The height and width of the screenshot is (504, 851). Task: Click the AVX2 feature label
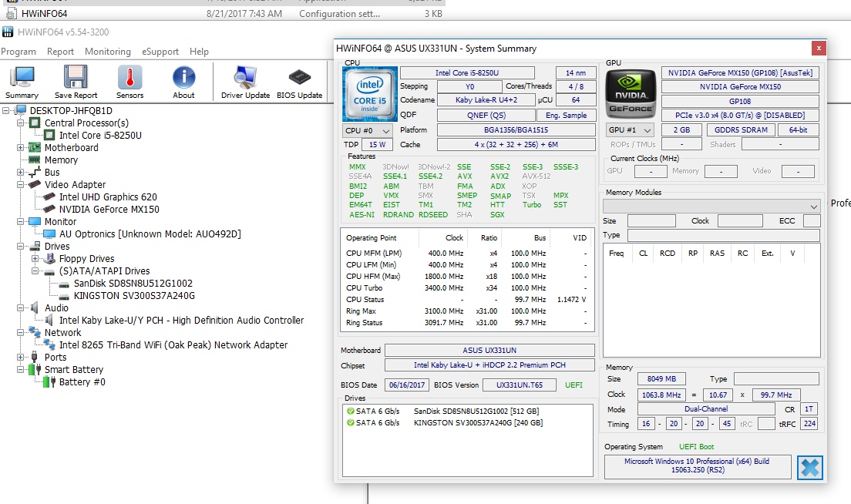499,176
